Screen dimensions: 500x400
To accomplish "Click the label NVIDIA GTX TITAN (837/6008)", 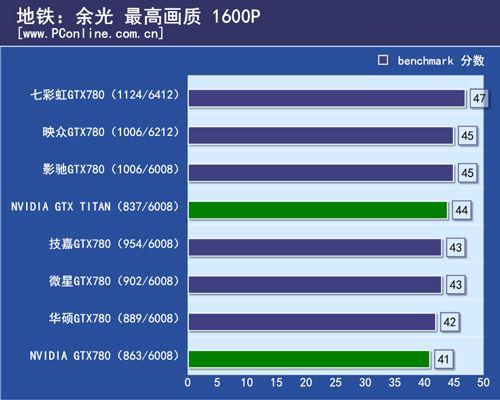I will coord(95,207).
